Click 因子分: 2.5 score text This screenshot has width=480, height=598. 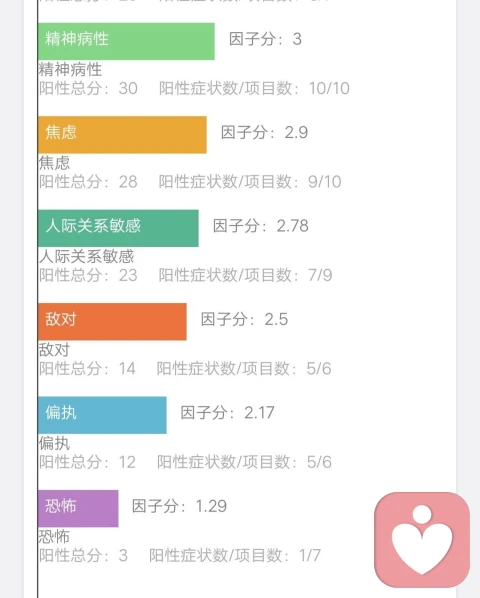tap(244, 319)
